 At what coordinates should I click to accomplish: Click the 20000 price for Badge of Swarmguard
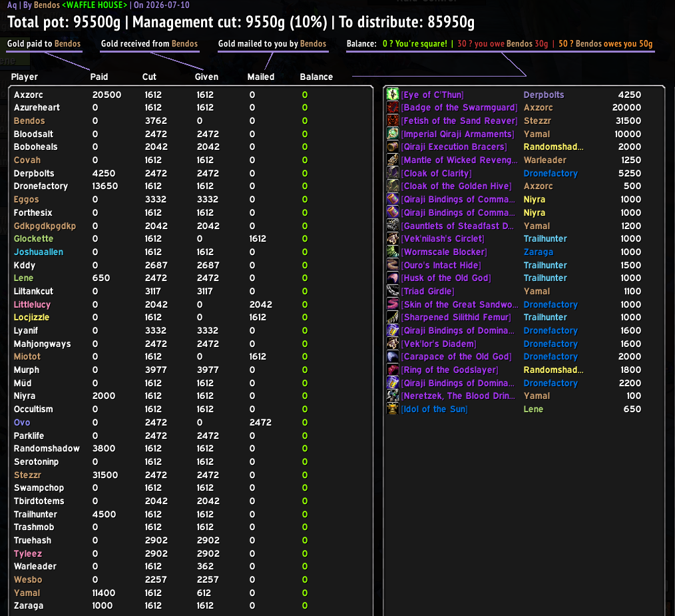627,107
